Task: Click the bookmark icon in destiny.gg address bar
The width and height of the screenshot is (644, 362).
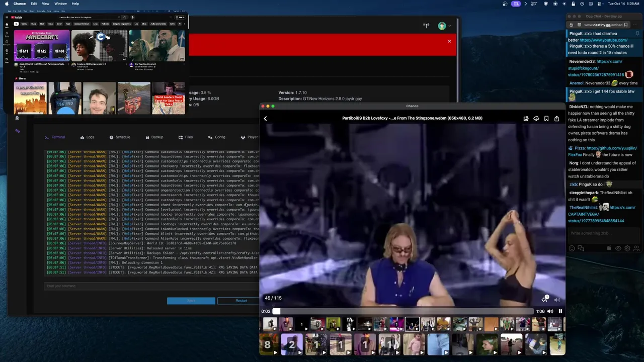Action: tap(626, 25)
